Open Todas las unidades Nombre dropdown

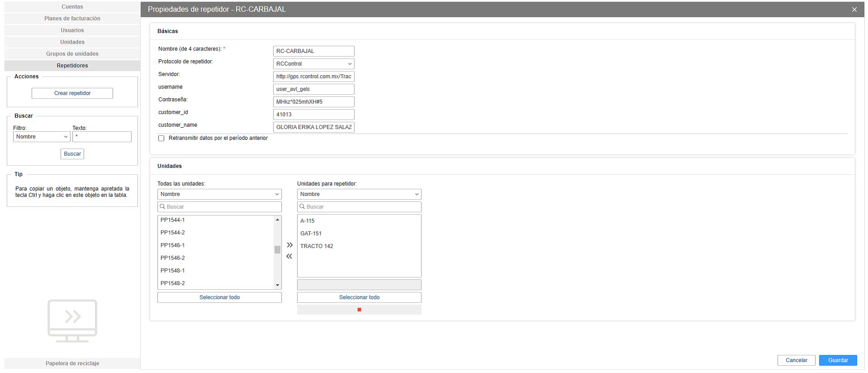[x=219, y=194]
